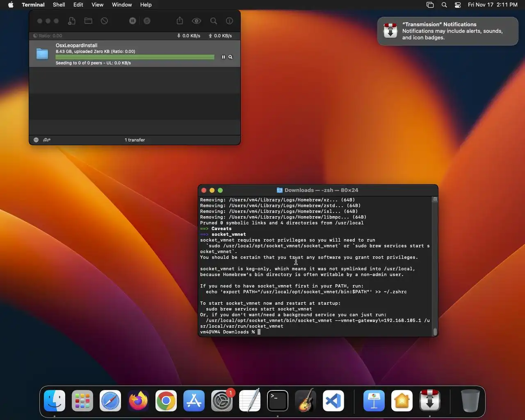Viewport: 525px width, 420px height.
Task: Click the Terminal window vertical scrollbar
Action: coord(435,331)
